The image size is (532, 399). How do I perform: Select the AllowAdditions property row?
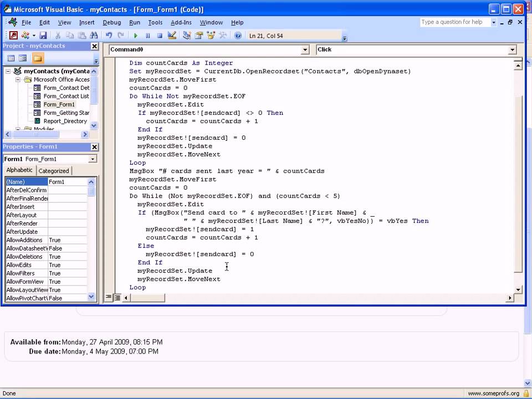tap(46, 240)
